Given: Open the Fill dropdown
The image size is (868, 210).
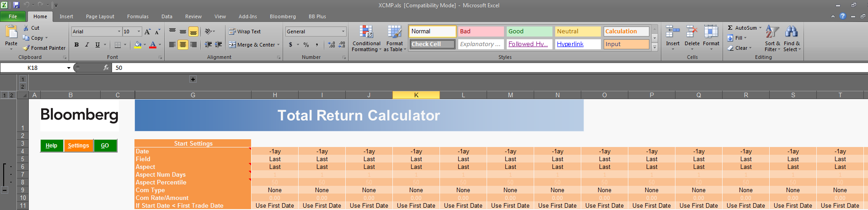Looking at the screenshot, I should (x=745, y=38).
